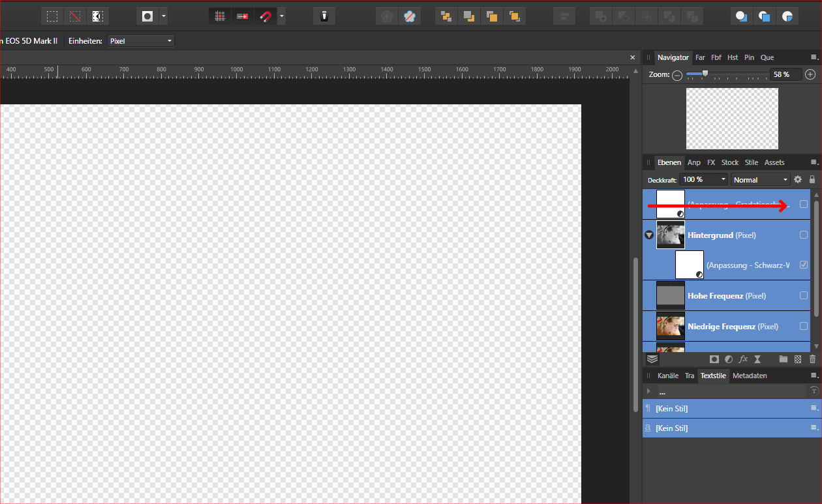Collapse the Hintergrund layer group
This screenshot has height=504, width=822.
tap(649, 235)
